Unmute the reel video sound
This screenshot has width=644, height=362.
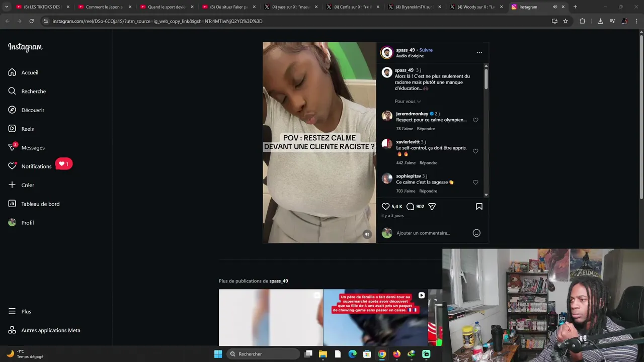coord(367,234)
